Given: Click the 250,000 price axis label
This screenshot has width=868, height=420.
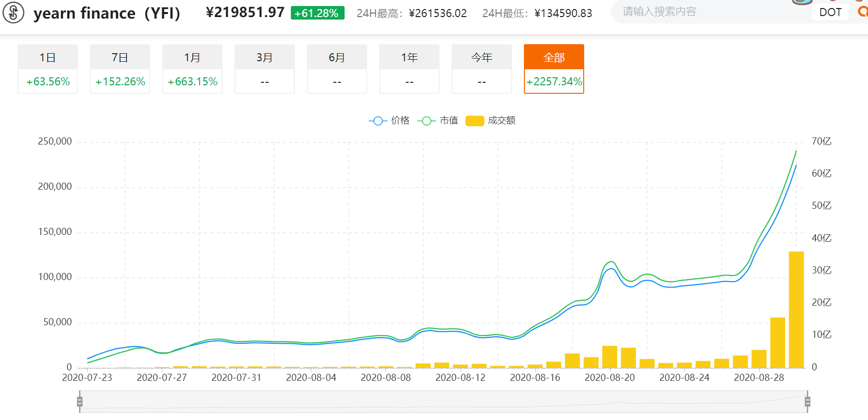Looking at the screenshot, I should (x=55, y=142).
